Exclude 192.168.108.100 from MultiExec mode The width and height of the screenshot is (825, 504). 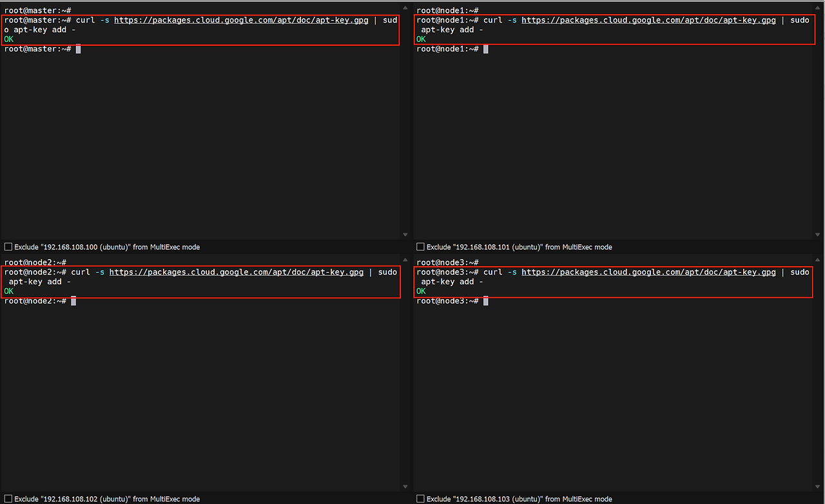pyautogui.click(x=8, y=247)
